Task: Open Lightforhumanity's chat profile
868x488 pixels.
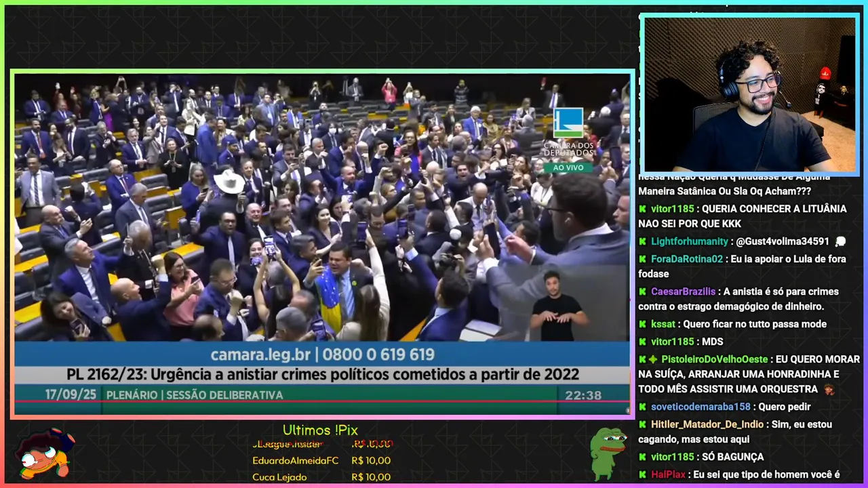Action: pos(690,241)
